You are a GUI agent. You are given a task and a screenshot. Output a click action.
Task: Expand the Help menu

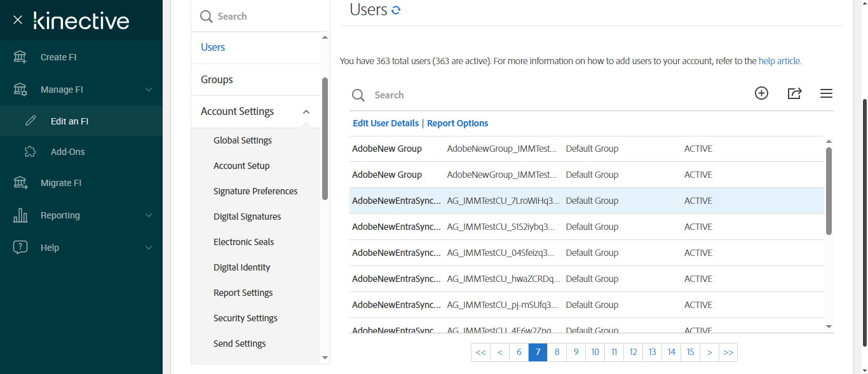point(149,248)
